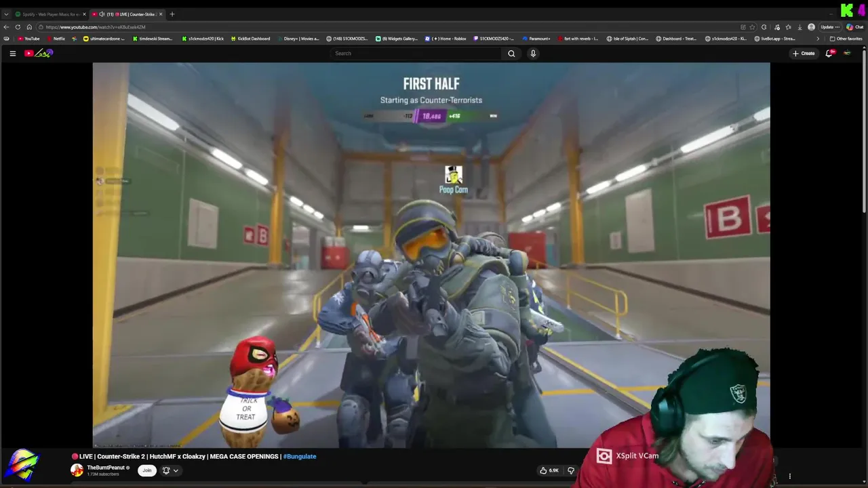Open the Paramount+ bookmark
The width and height of the screenshot is (868, 488).
(536, 39)
